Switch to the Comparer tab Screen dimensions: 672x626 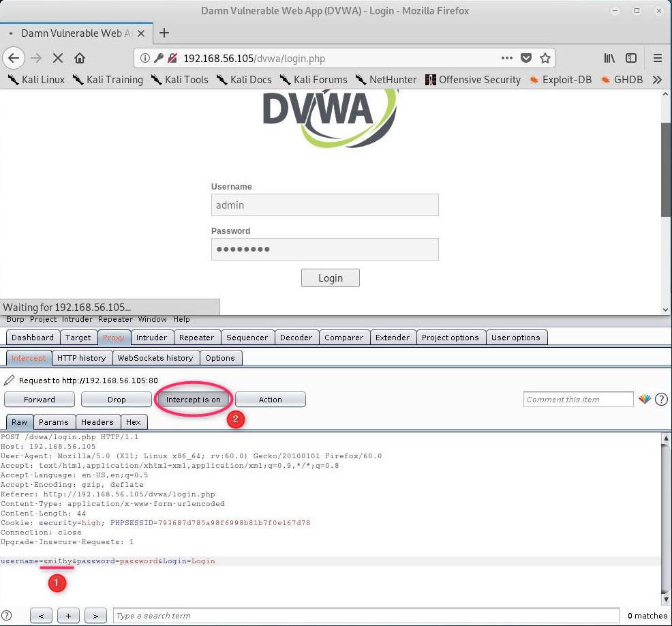click(343, 338)
